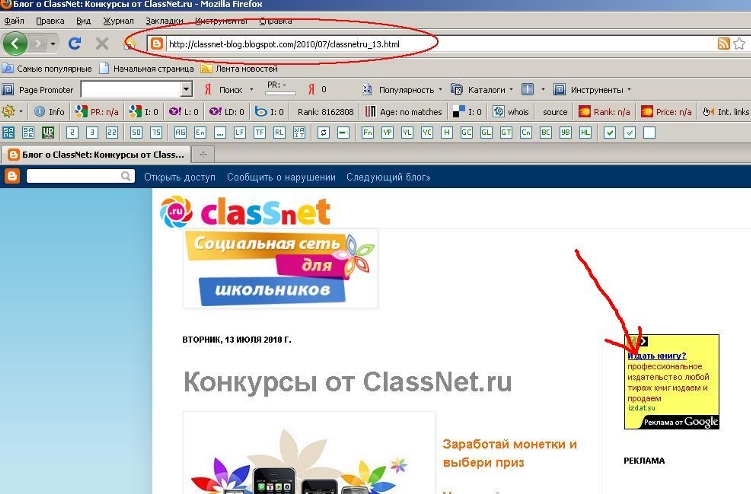Go back with the green Back arrow
Viewport: 751px width, 494px height.
pyautogui.click(x=15, y=44)
